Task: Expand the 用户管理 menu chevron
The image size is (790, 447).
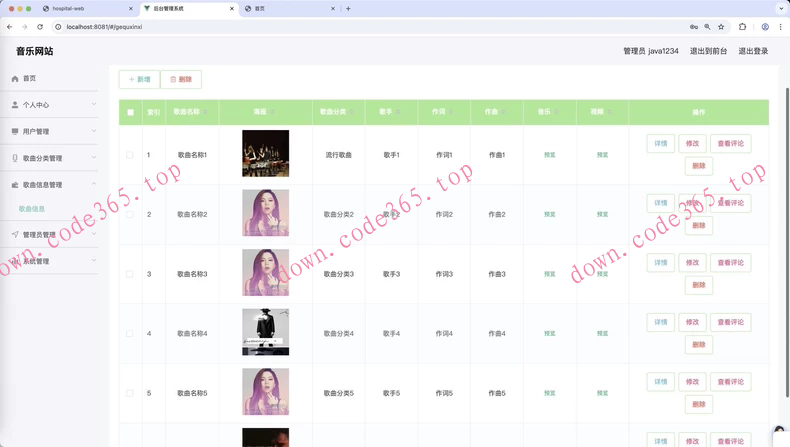Action: (x=94, y=131)
